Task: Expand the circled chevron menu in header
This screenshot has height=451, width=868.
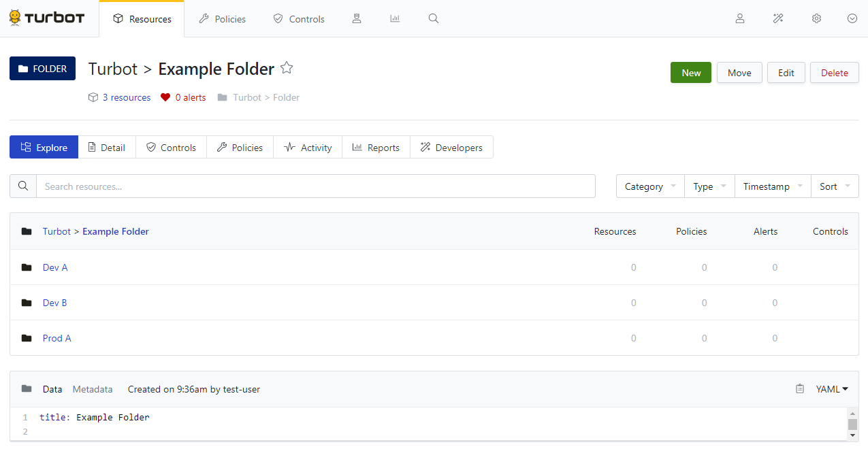Action: click(852, 18)
